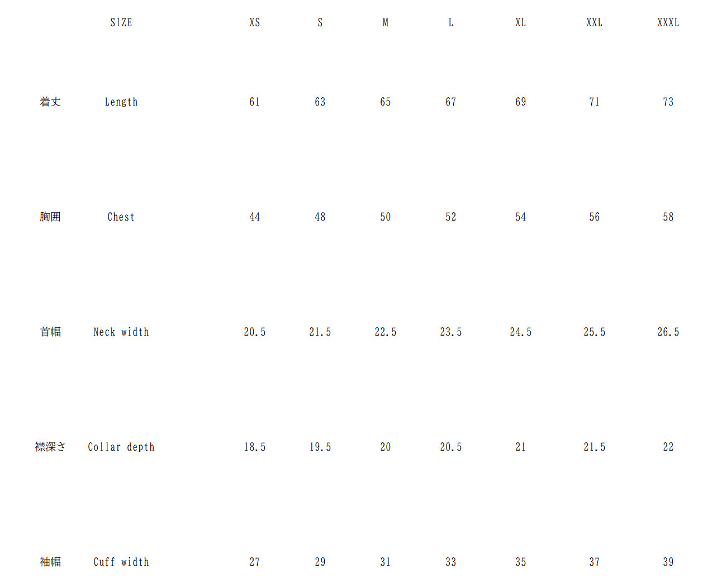This screenshot has height=588, width=717.
Task: Select Length value 73 for XXXL
Action: (668, 102)
